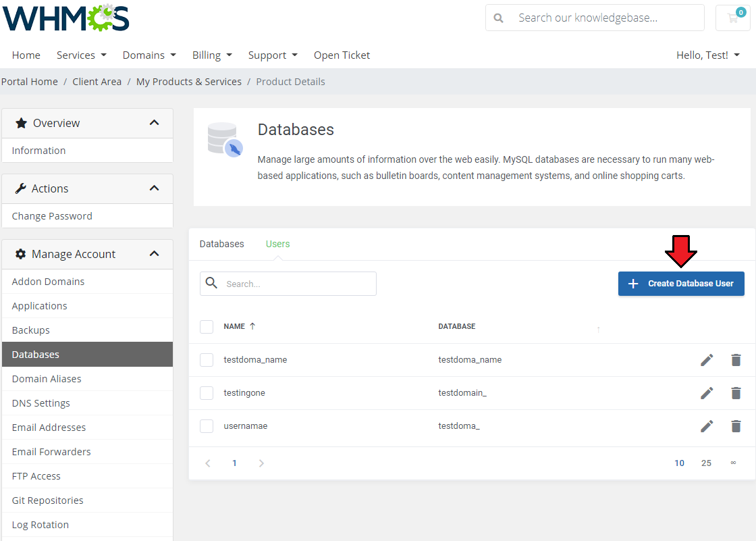
Task: Collapse the Actions panel chevron
Action: pos(155,188)
